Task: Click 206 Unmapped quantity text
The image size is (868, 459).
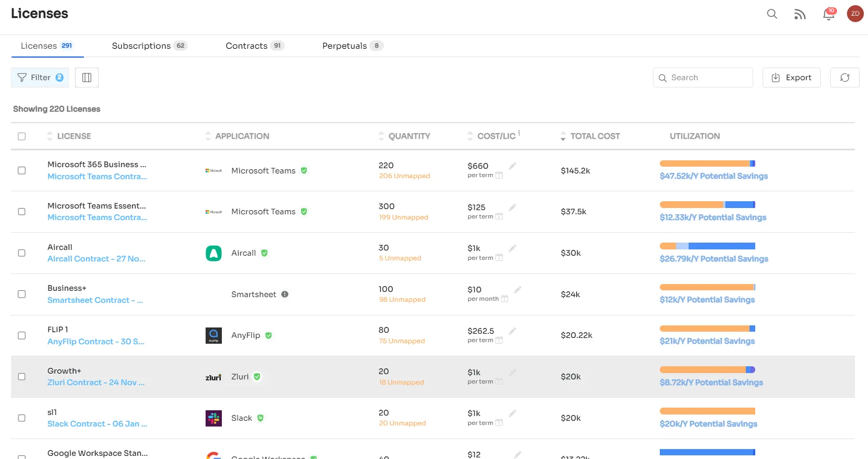Action: point(404,176)
